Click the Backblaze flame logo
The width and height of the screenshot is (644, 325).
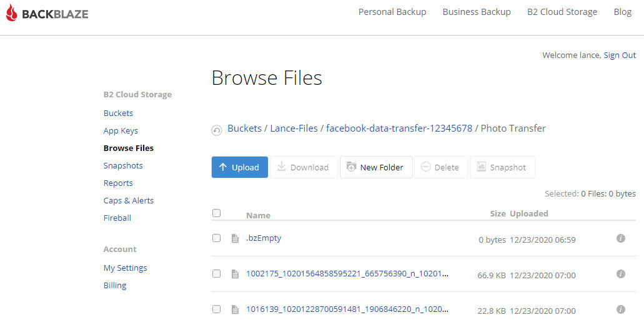click(x=11, y=13)
